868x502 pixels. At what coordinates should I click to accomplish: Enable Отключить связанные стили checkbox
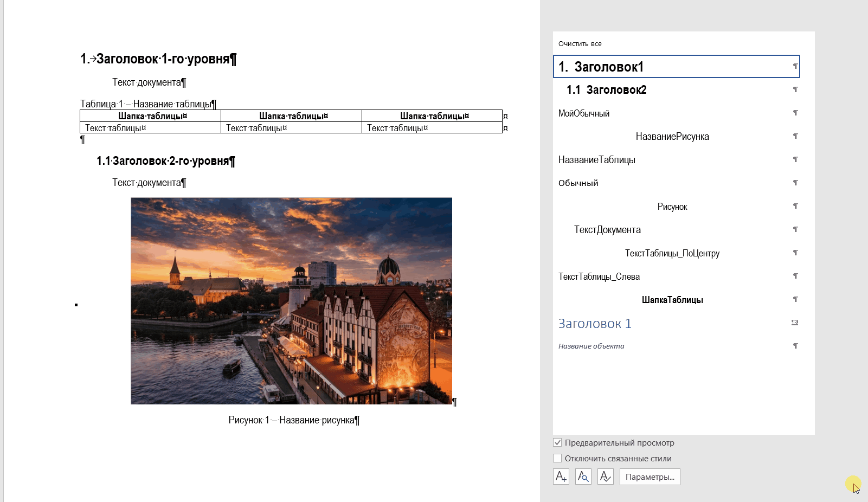557,458
